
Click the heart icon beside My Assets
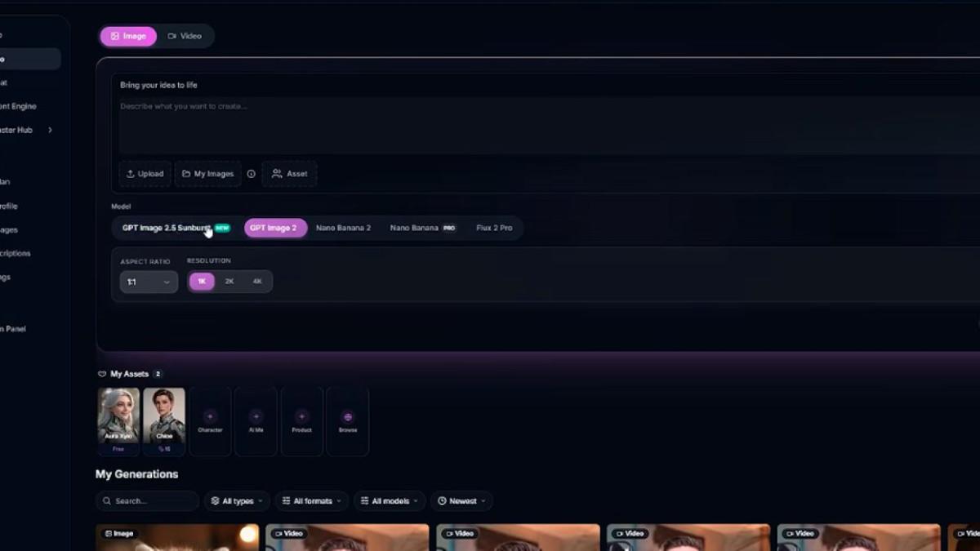[102, 374]
